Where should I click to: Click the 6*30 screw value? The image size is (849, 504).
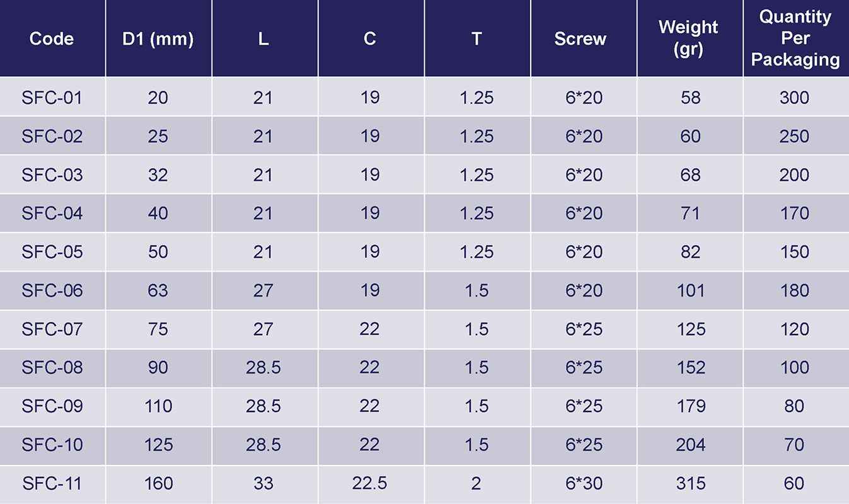584,483
